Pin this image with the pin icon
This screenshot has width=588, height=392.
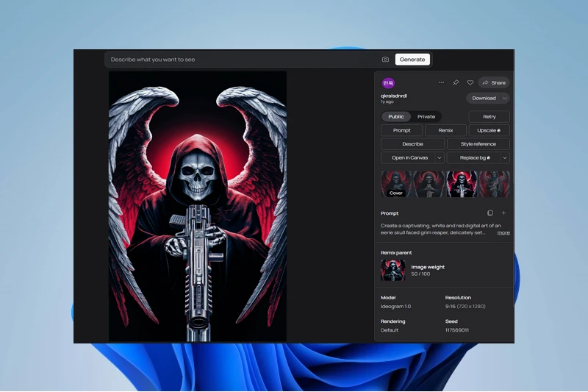[x=456, y=83]
